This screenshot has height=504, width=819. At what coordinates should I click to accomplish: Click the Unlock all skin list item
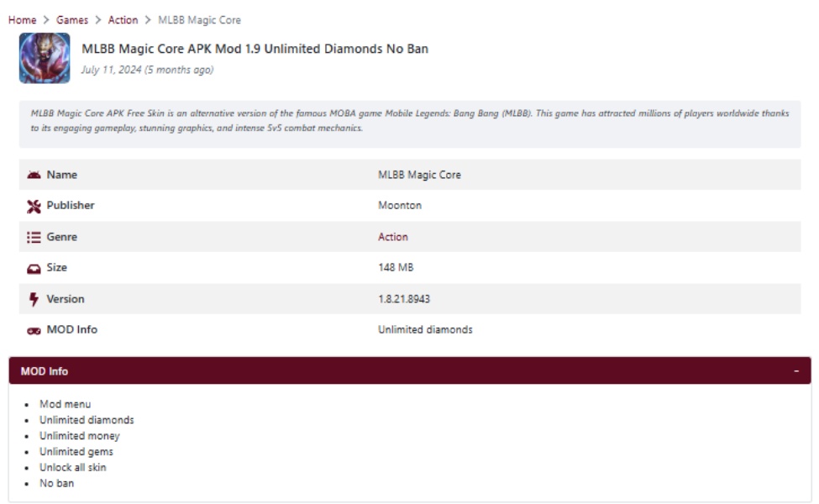[x=72, y=467]
